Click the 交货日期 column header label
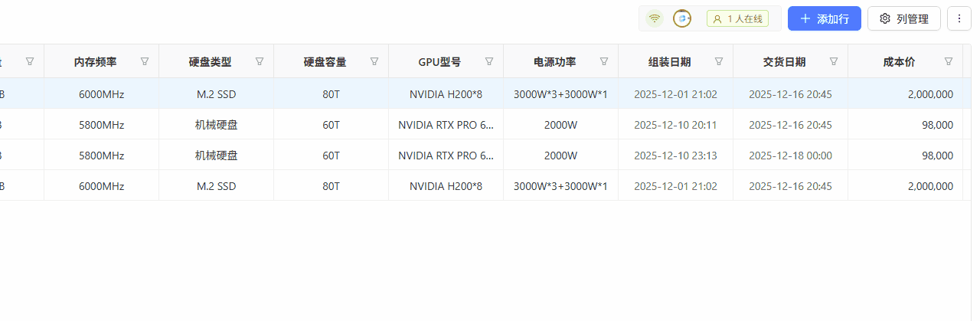Viewport: 980px width, 321px height. [x=785, y=62]
